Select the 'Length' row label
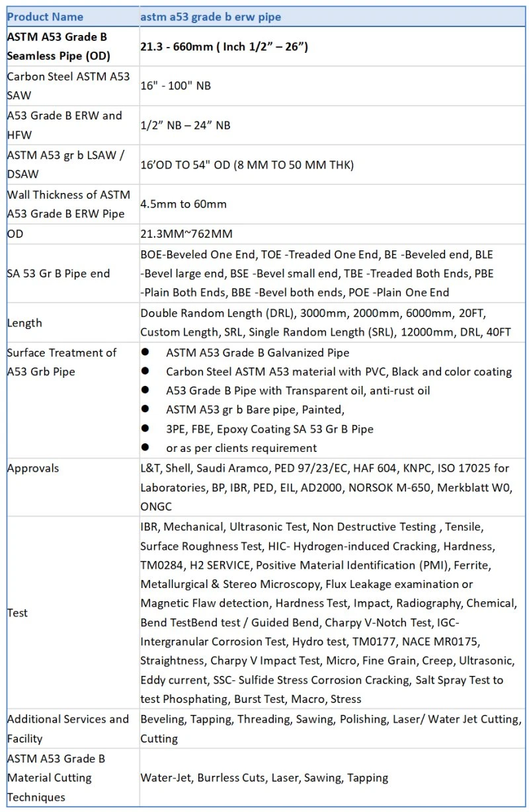This screenshot has width=529, height=812. click(x=24, y=323)
